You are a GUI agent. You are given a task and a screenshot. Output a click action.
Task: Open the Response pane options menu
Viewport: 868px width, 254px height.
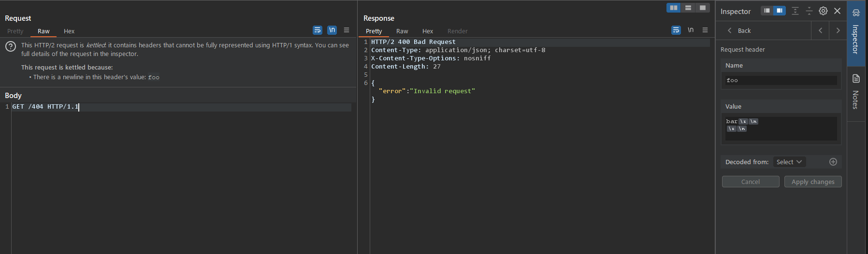pyautogui.click(x=705, y=30)
